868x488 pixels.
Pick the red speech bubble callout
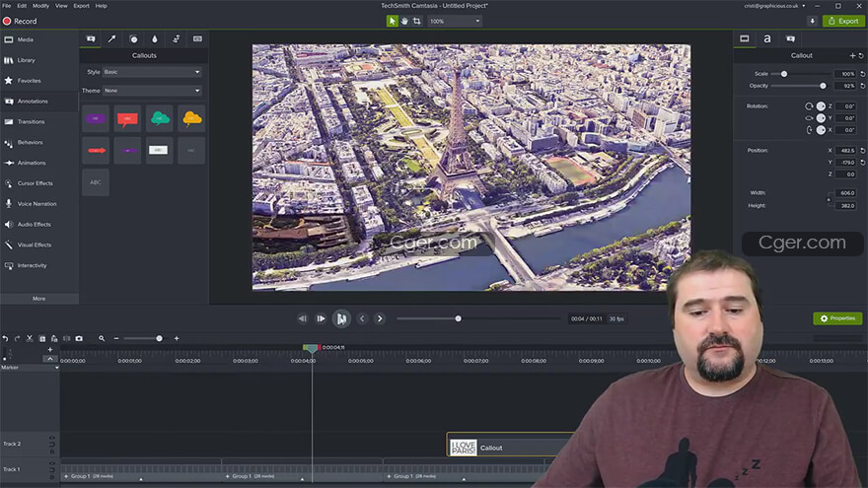tap(127, 118)
